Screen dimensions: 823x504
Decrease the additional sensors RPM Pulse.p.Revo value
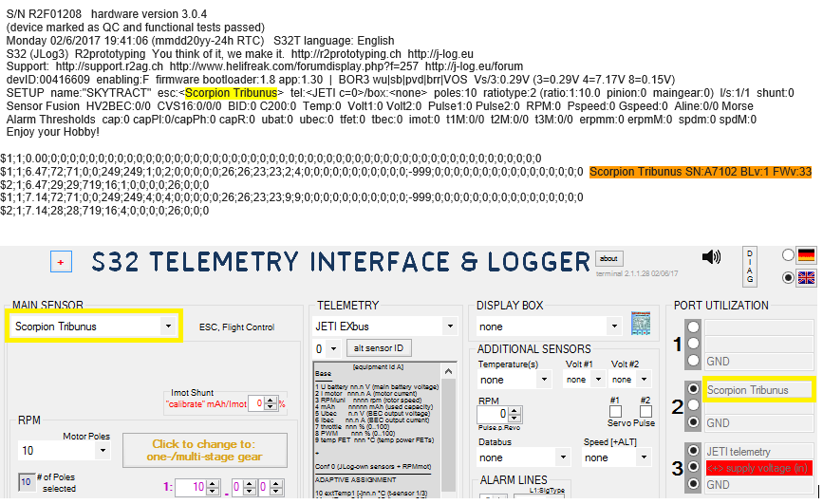[x=514, y=418]
